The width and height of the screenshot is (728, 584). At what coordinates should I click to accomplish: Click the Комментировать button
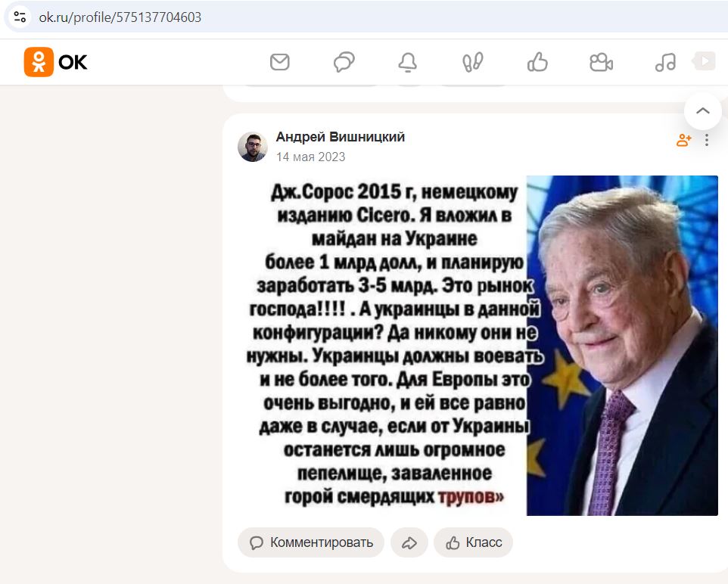click(311, 542)
